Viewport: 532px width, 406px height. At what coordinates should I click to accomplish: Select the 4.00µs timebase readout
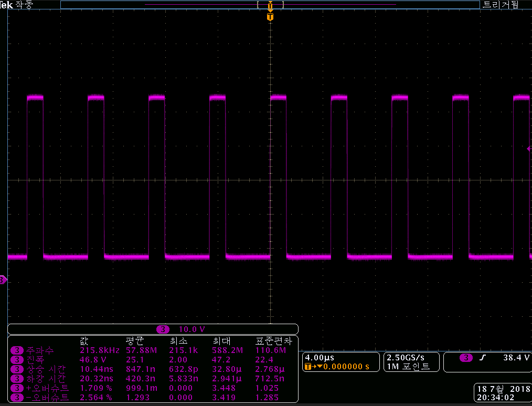click(x=320, y=358)
